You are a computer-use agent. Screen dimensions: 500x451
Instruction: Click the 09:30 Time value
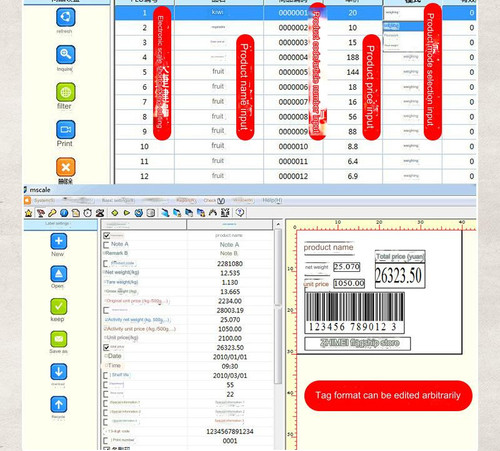pyautogui.click(x=230, y=366)
